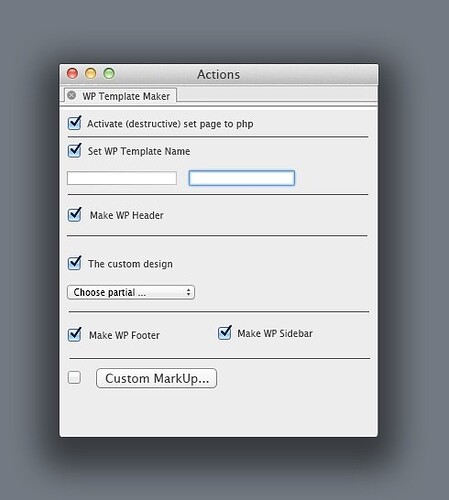Click the green zoom window button
This screenshot has height=500, width=449.
point(109,73)
